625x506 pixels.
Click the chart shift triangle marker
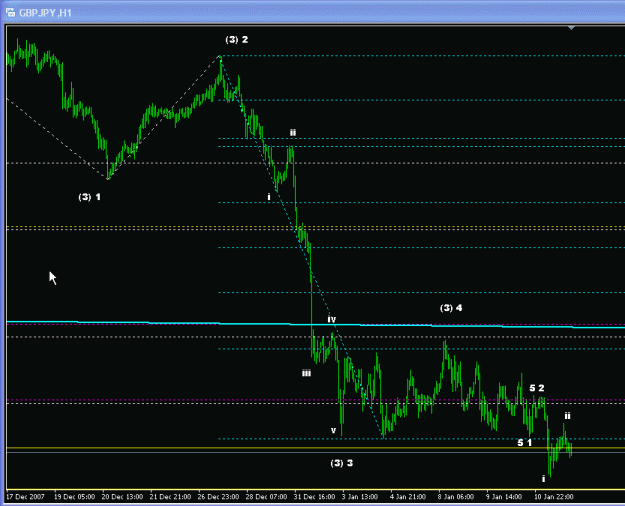[x=571, y=28]
